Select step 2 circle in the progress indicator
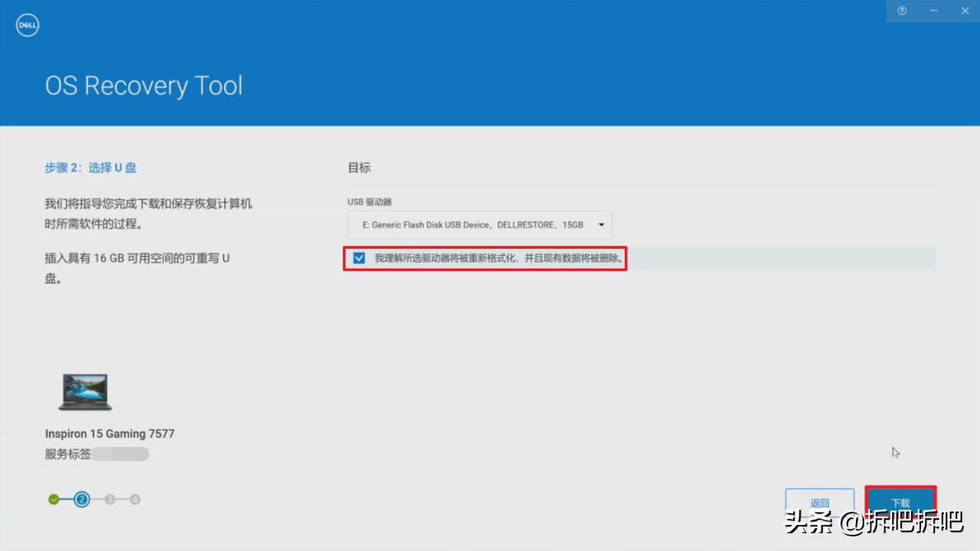 click(x=81, y=498)
